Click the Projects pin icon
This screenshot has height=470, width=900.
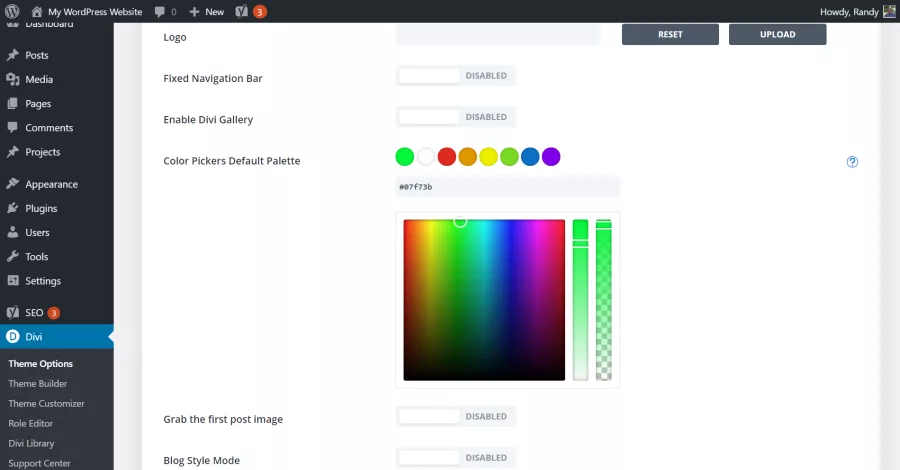(13, 152)
